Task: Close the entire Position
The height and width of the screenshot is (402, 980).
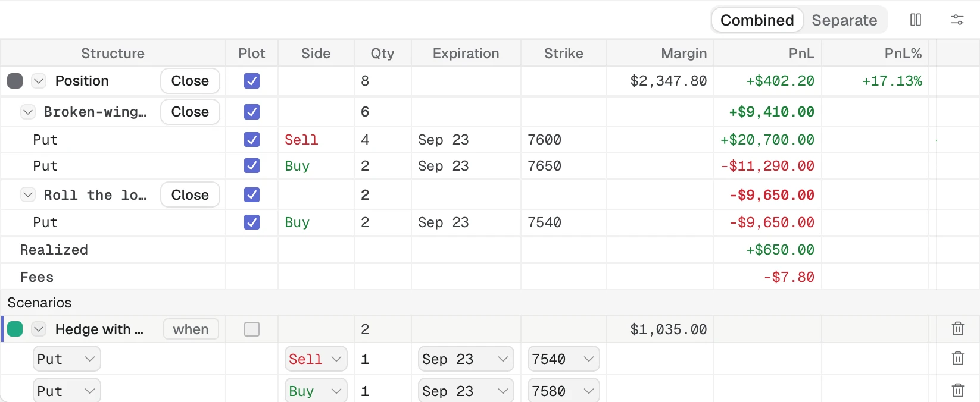Action: 190,81
